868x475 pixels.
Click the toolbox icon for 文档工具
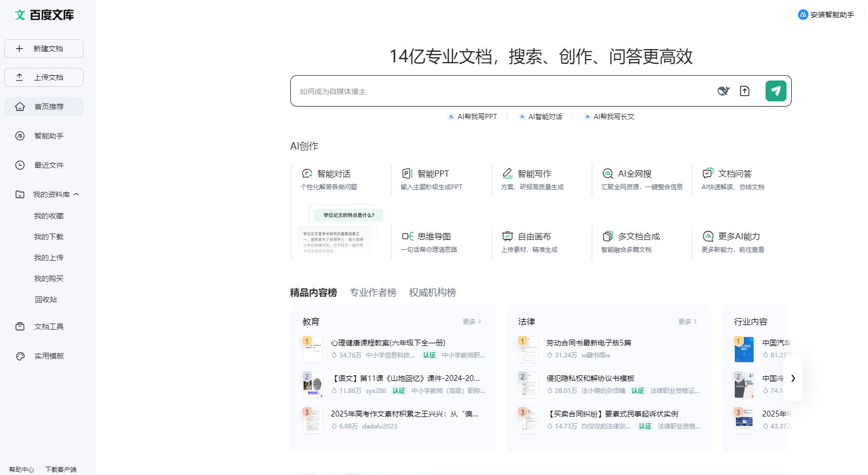(20, 327)
